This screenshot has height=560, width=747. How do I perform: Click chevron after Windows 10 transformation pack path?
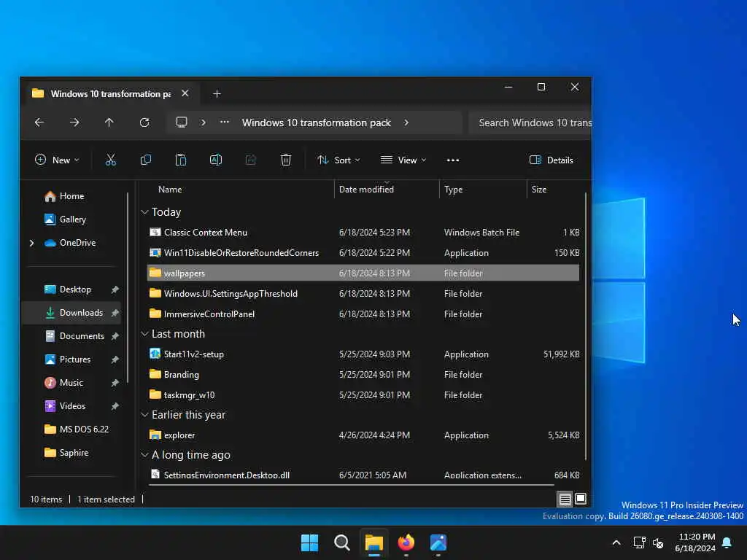(406, 122)
